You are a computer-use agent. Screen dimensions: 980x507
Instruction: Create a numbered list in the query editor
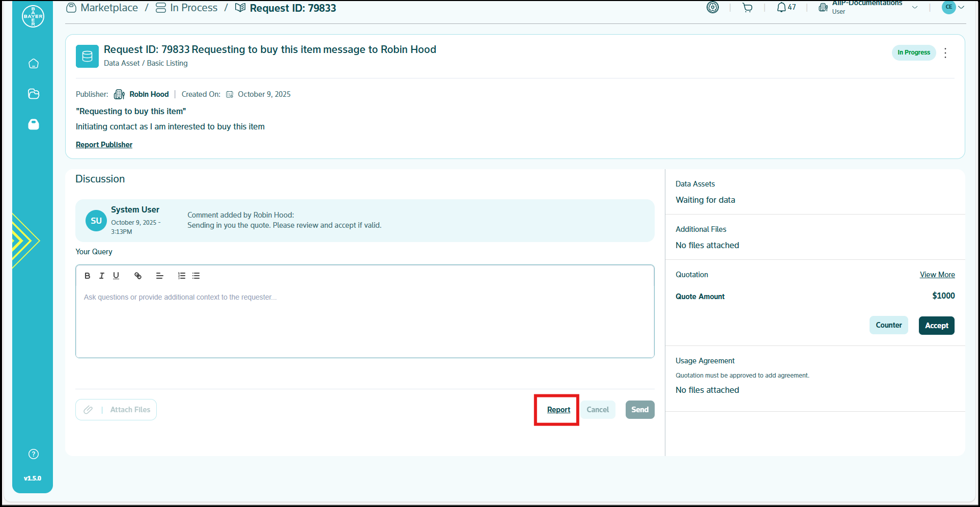coord(181,276)
